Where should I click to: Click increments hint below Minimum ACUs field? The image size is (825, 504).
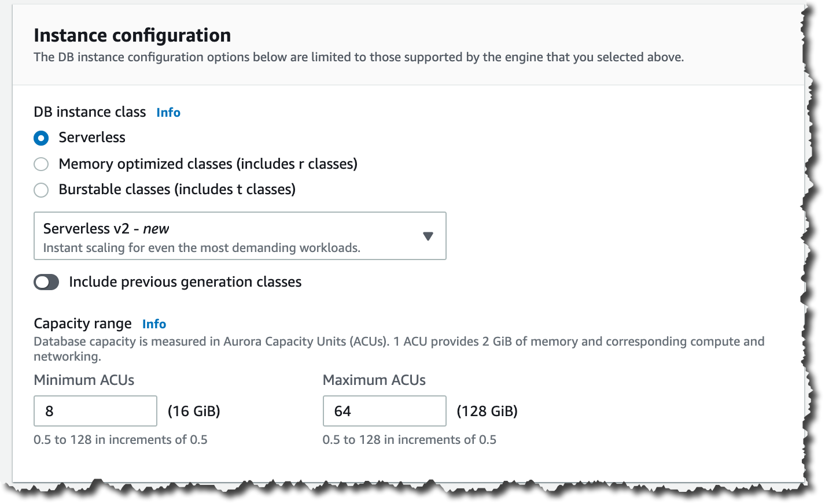120,440
